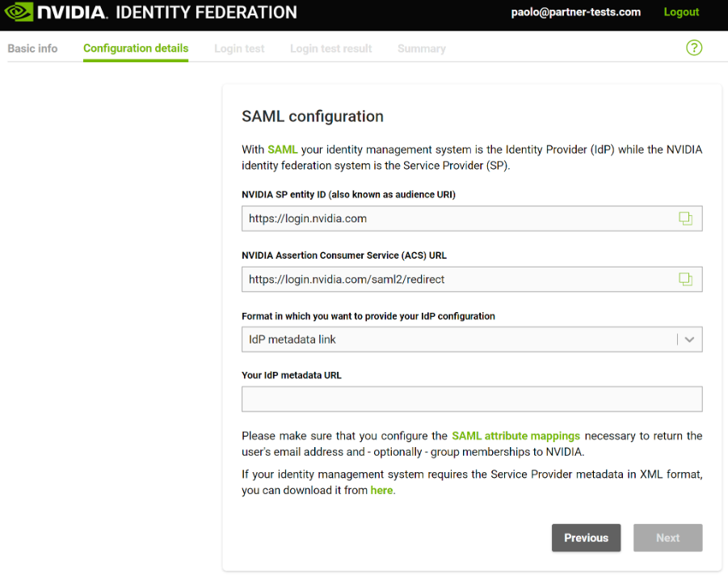This screenshot has width=728, height=578.
Task: Click the Next button
Action: (x=667, y=538)
